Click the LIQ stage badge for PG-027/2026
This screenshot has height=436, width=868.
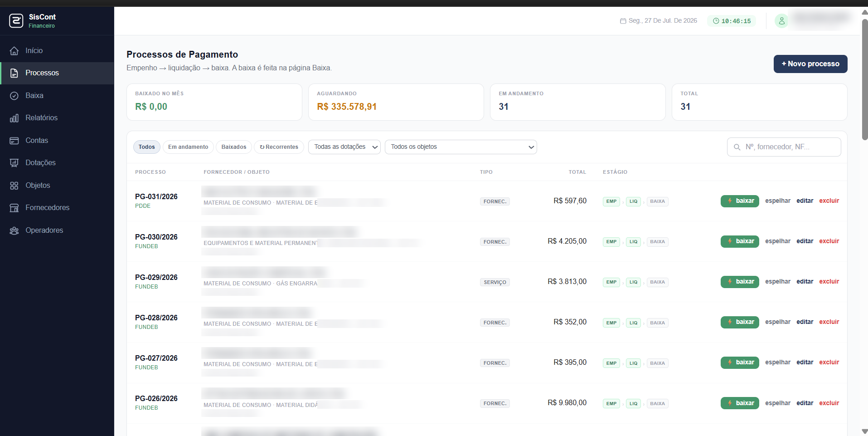point(633,363)
